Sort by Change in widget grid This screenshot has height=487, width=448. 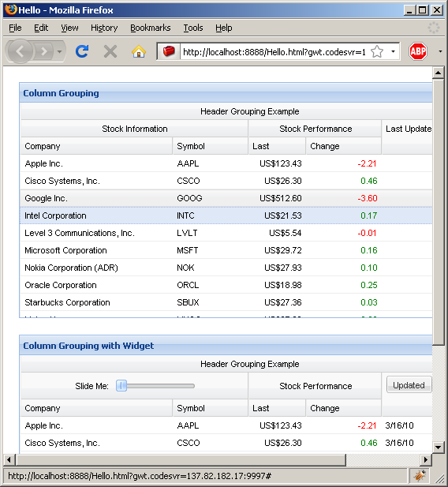click(x=343, y=408)
